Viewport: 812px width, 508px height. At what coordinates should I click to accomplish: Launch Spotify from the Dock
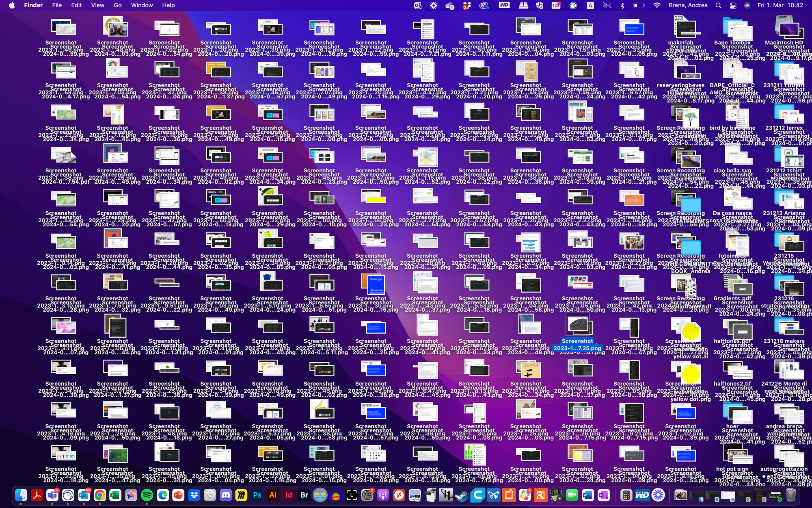pyautogui.click(x=147, y=495)
